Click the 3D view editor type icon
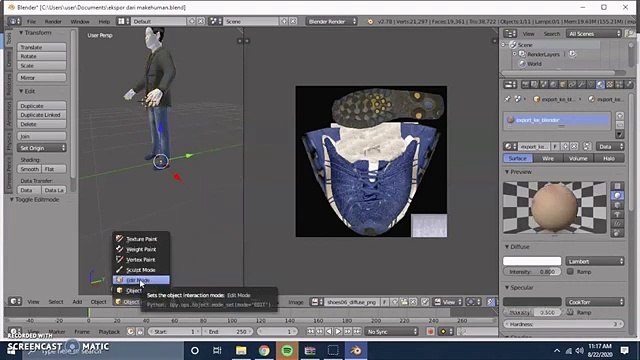The width and height of the screenshot is (640, 360). [x=15, y=301]
